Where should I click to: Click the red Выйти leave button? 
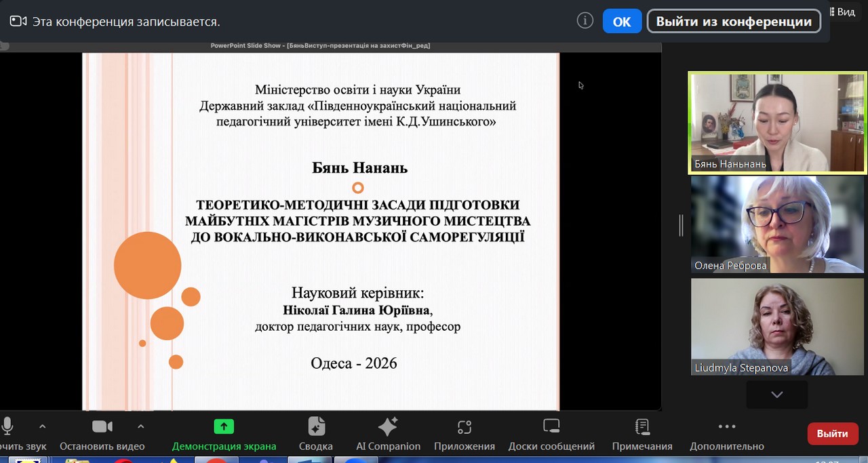(x=832, y=434)
